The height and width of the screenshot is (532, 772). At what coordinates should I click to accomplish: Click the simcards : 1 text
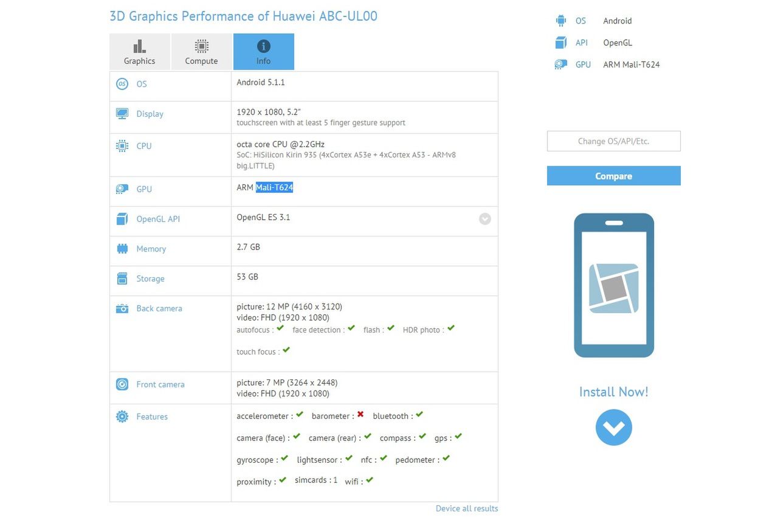[316, 480]
